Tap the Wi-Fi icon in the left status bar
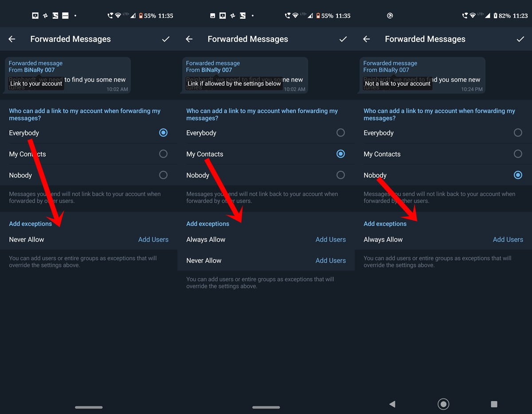Screen dimensions: 532x414 tap(118, 16)
